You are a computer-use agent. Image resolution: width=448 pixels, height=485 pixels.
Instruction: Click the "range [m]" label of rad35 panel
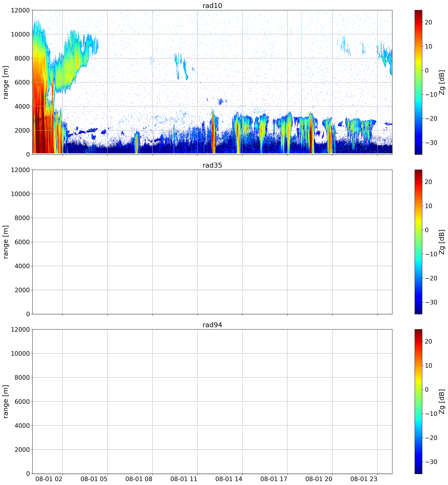tap(6, 242)
